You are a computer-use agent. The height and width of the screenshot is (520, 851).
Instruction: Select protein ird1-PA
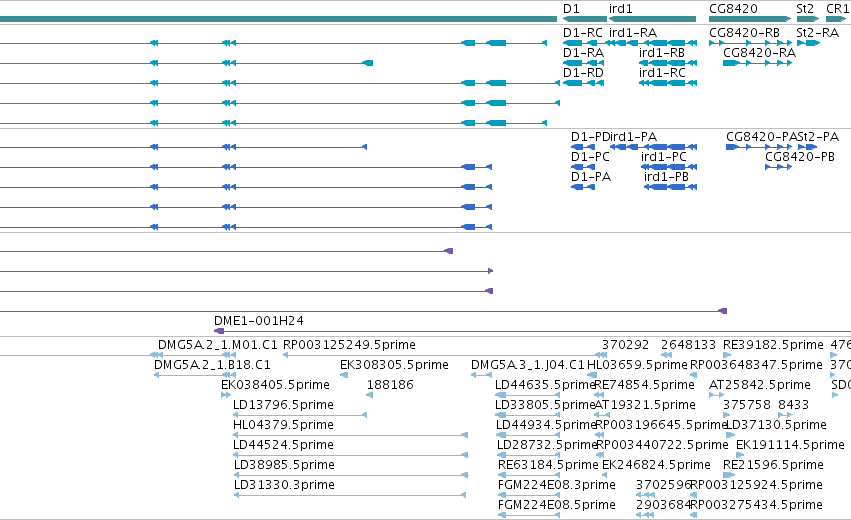pyautogui.click(x=632, y=137)
